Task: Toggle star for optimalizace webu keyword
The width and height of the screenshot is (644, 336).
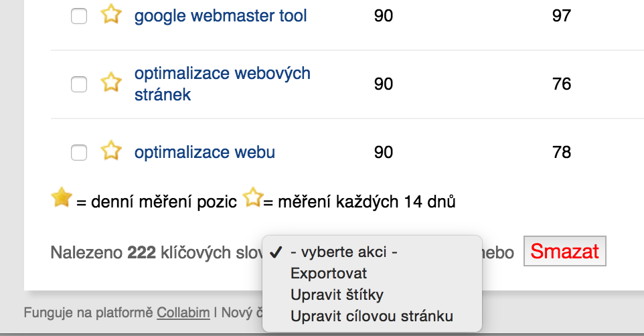Action: pyautogui.click(x=111, y=151)
